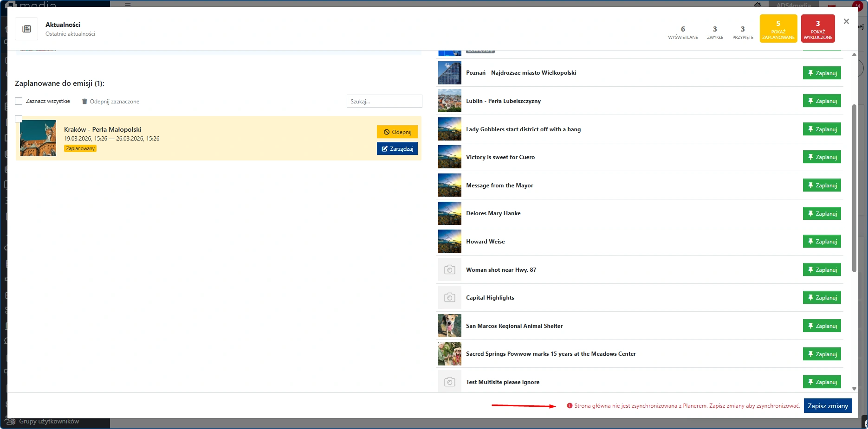
Task: Click Zaplanuj for San Marcos Regional Animal Shelter
Action: (x=822, y=326)
